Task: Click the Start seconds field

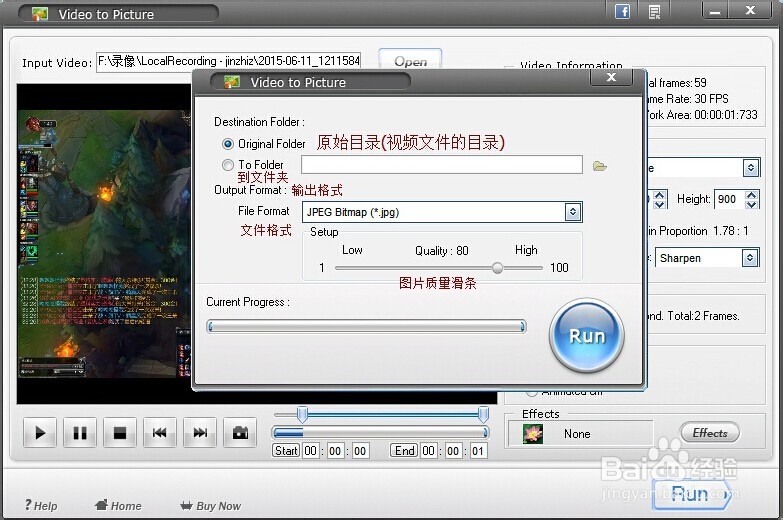Action: pyautogui.click(x=360, y=451)
